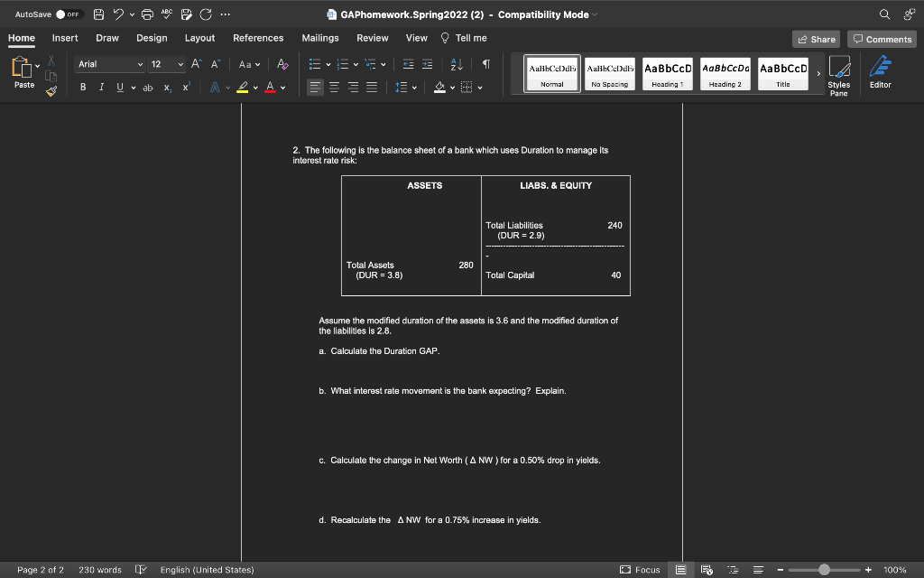The height and width of the screenshot is (578, 924).
Task: Enable center paragraph alignment
Action: [x=335, y=87]
